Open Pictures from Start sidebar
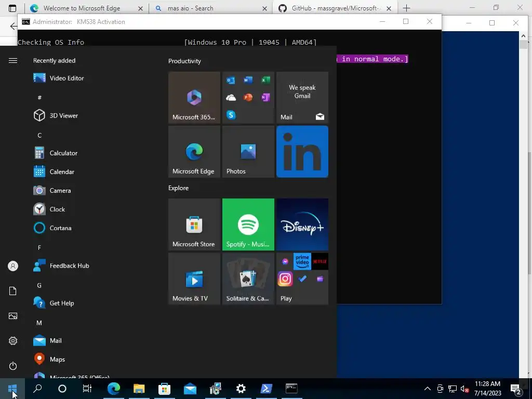This screenshot has height=399, width=532. pyautogui.click(x=13, y=316)
